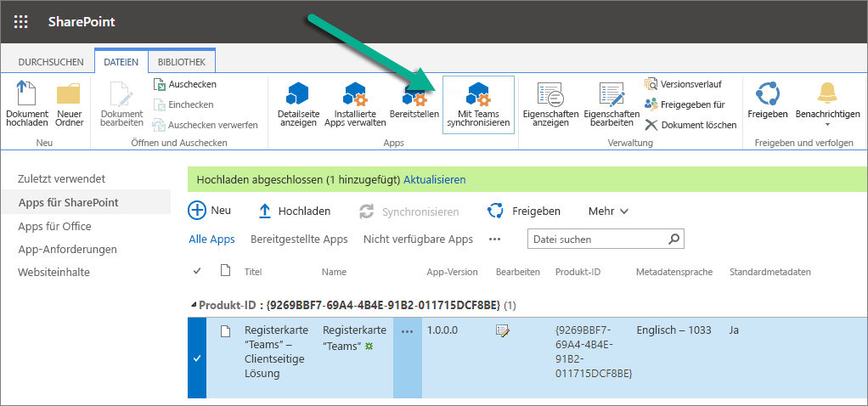The height and width of the screenshot is (406, 868).
Task: Uncheck the Registerkarte Teams row
Action: (x=197, y=358)
